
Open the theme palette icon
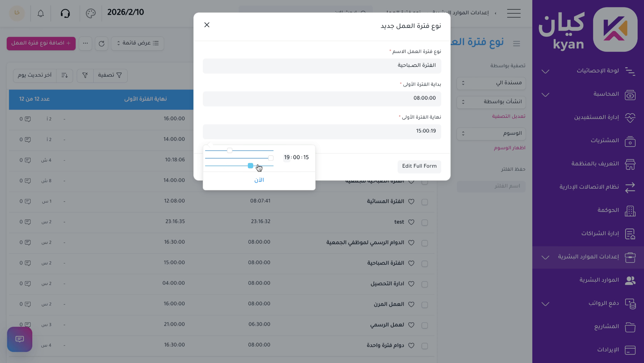pyautogui.click(x=91, y=13)
